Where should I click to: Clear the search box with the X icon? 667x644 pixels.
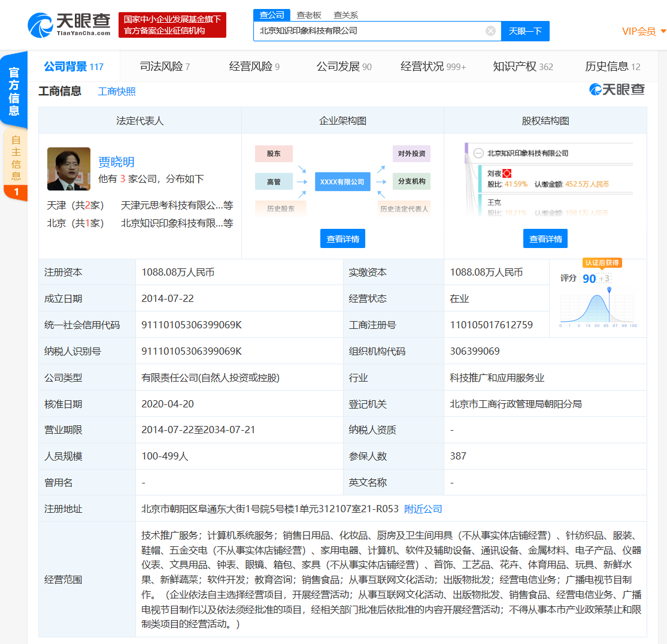pyautogui.click(x=490, y=31)
